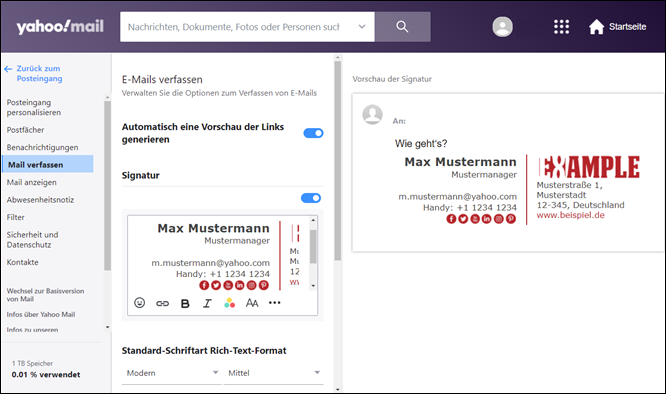666x394 pixels.
Task: Select Mail verfassen settings
Action: click(x=48, y=164)
